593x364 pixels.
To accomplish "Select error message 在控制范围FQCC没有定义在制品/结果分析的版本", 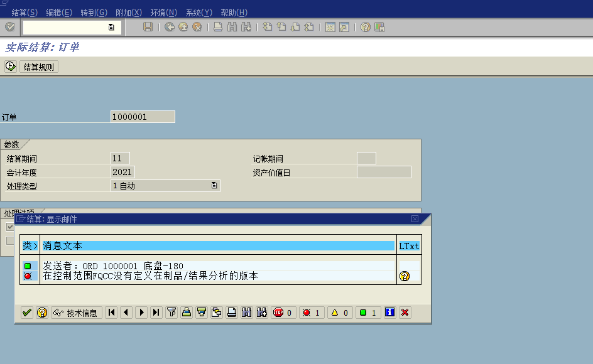I will (218, 276).
